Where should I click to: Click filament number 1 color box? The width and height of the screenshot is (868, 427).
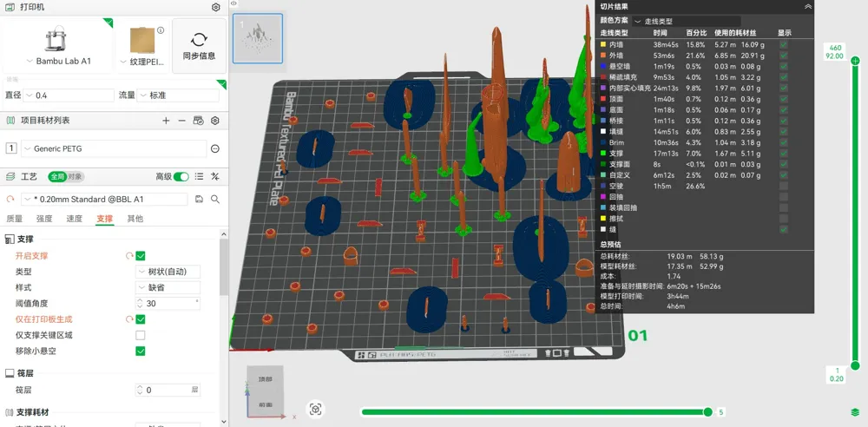pyautogui.click(x=10, y=148)
